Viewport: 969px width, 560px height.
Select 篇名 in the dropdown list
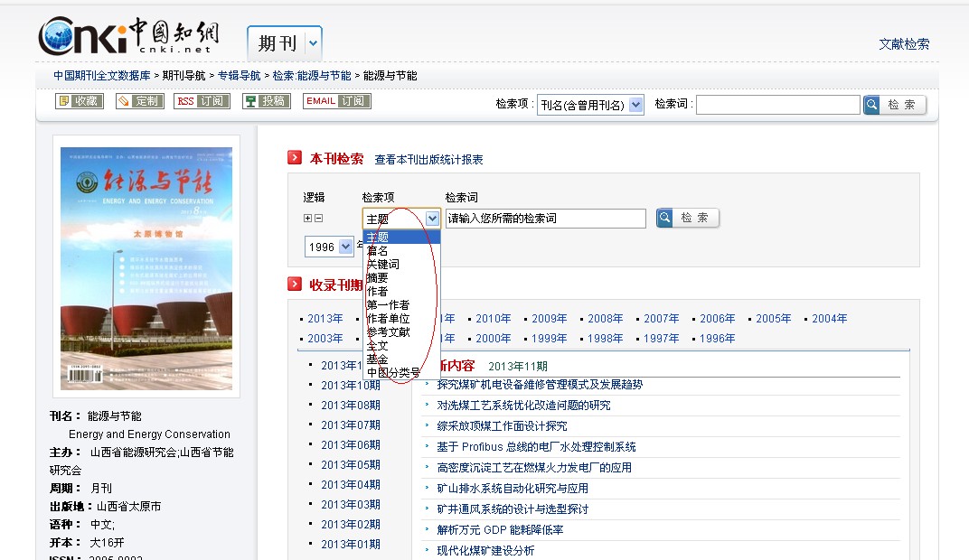[x=401, y=251]
